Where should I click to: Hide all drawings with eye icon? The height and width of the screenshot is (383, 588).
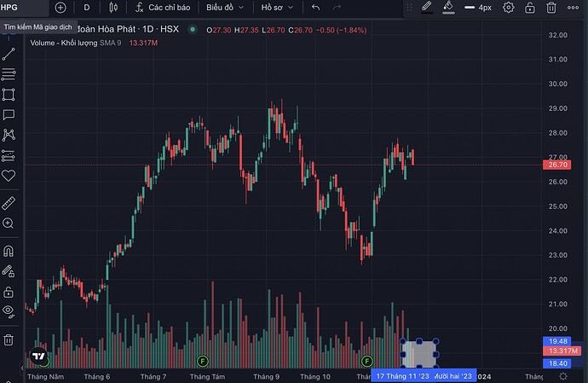[x=9, y=311]
